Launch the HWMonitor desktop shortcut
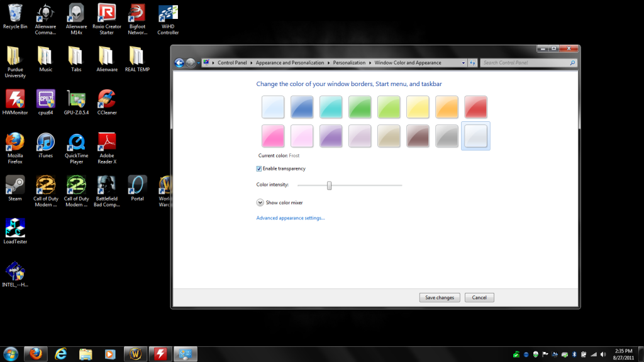This screenshot has height=362, width=644. click(x=15, y=102)
